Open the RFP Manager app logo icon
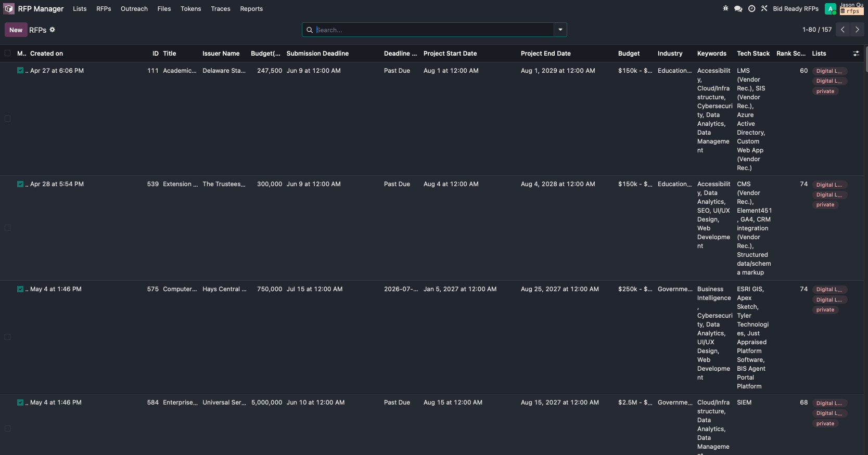This screenshot has width=868, height=455. [9, 9]
